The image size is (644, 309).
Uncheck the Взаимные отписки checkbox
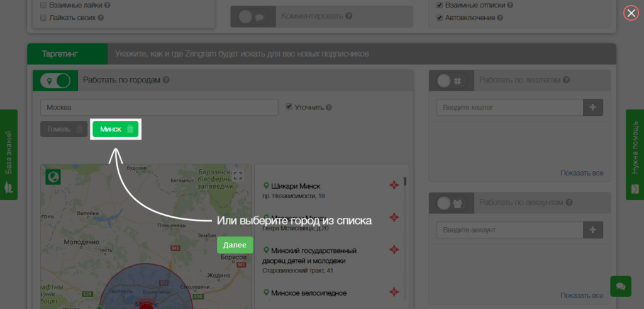[440, 5]
